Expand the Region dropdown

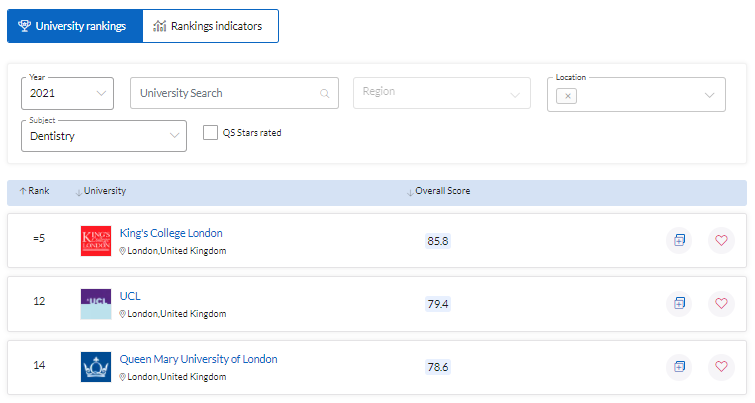pos(440,92)
